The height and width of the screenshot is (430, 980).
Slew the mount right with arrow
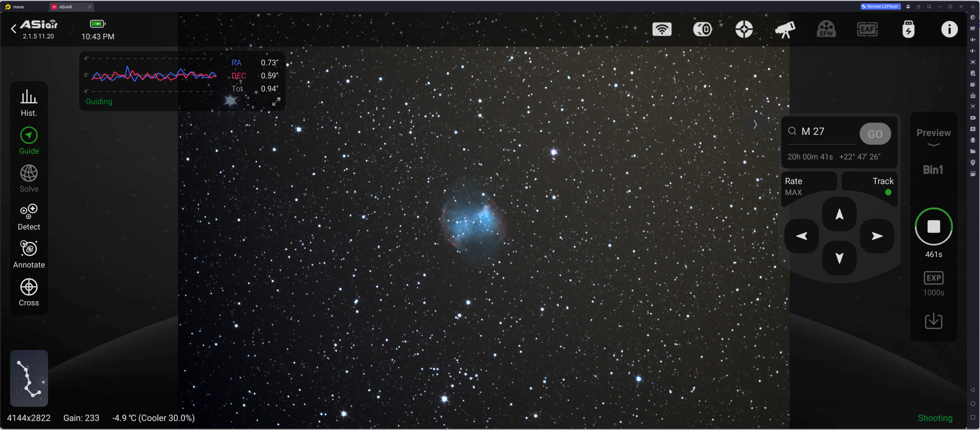(877, 236)
